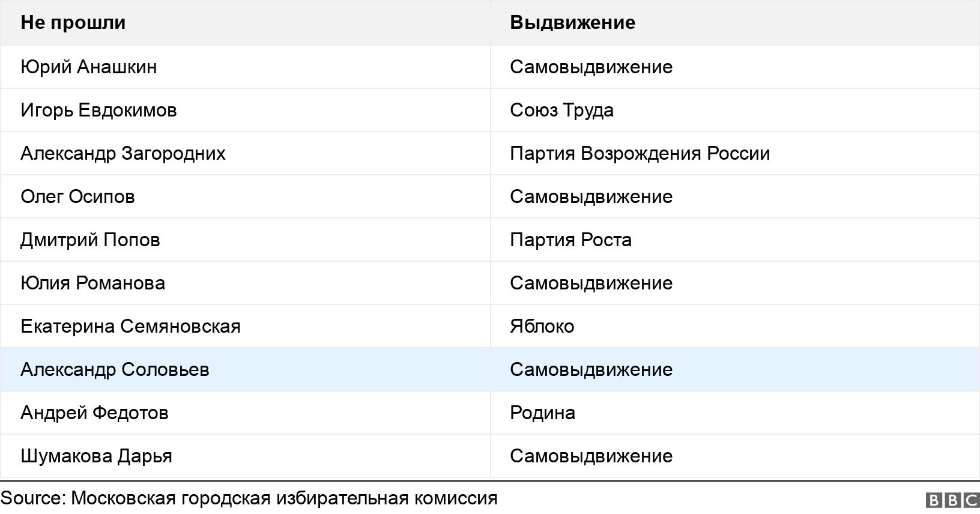Viewport: 980px width, 514px height.
Task: Click the Игорь Евдокимов name cell
Action: (x=98, y=110)
